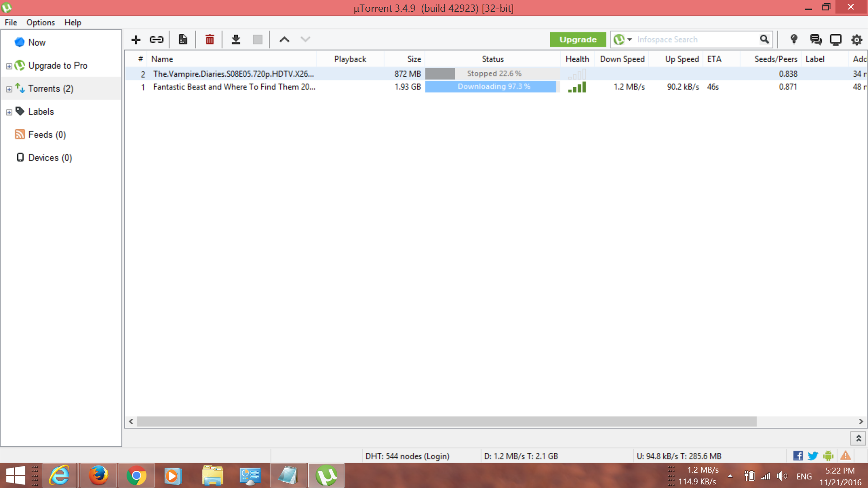
Task: Click Add Torrent from URL link icon
Action: coord(156,40)
